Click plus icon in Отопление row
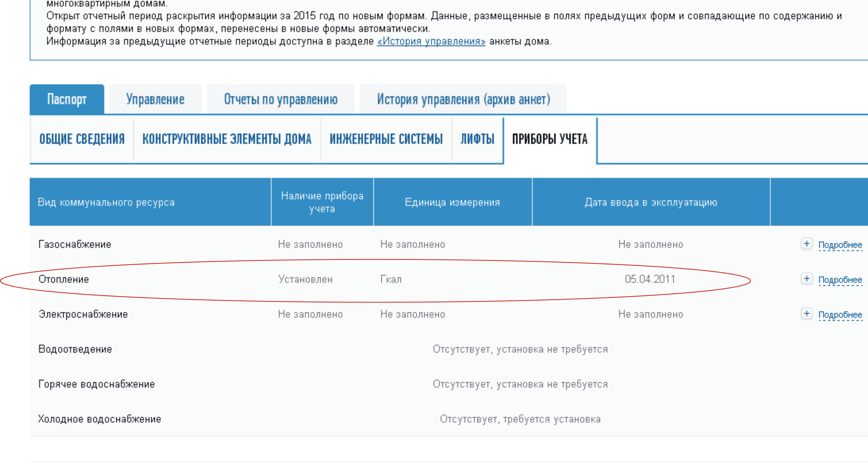Viewport: 868px width, 470px height. pos(806,279)
